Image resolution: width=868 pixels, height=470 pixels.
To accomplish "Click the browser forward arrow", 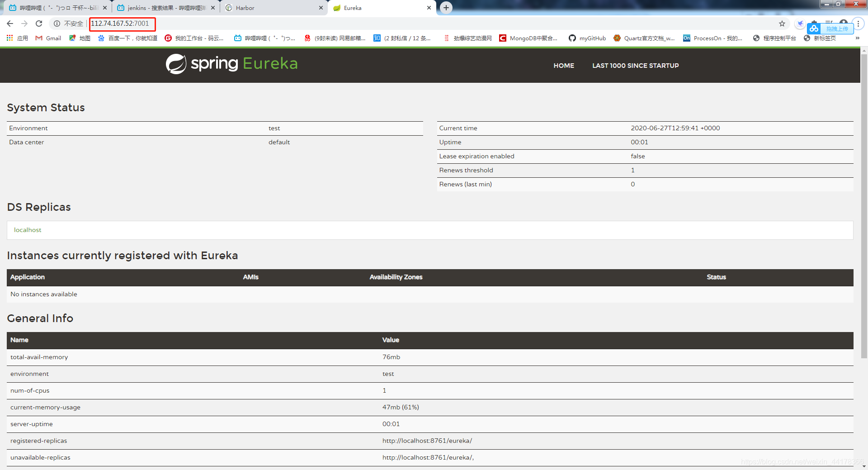I will [24, 24].
